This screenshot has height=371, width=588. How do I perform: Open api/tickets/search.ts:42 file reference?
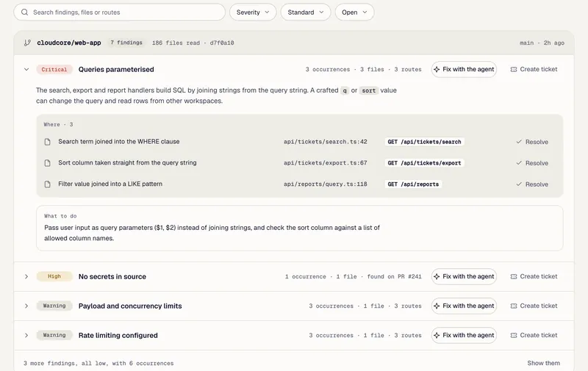click(325, 142)
